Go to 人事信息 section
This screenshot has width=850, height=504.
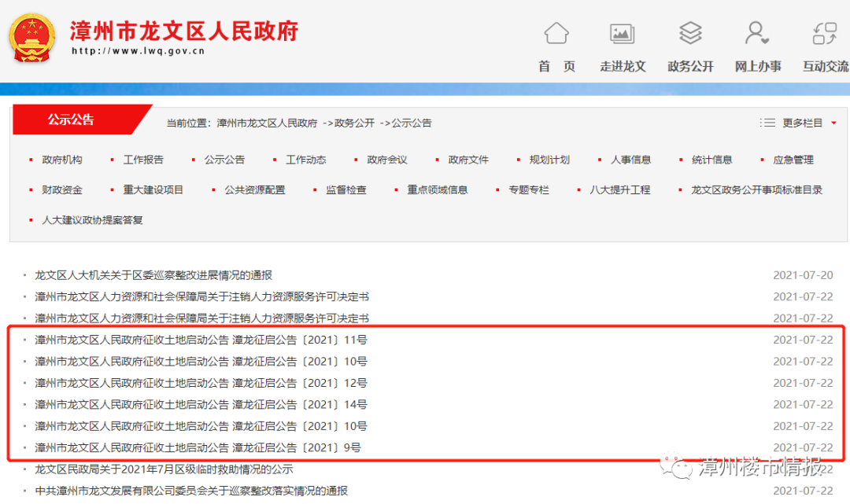click(630, 160)
